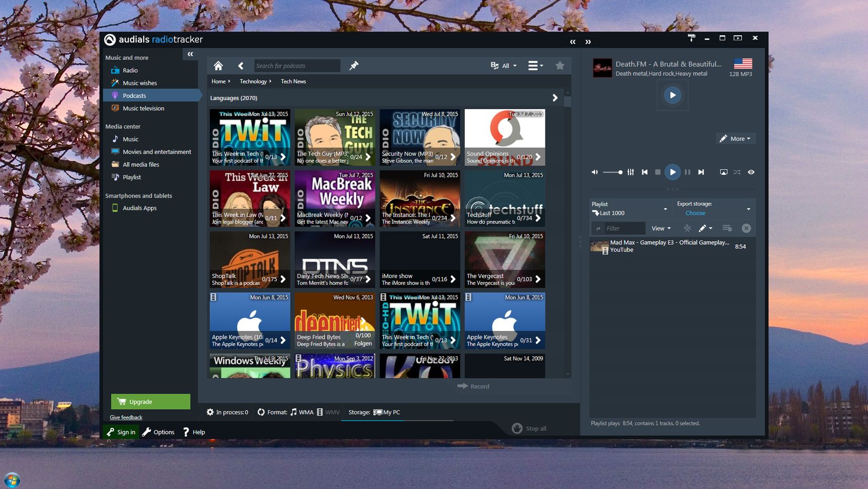Open MacBreak Weekly podcast thumbnail

pyautogui.click(x=335, y=198)
